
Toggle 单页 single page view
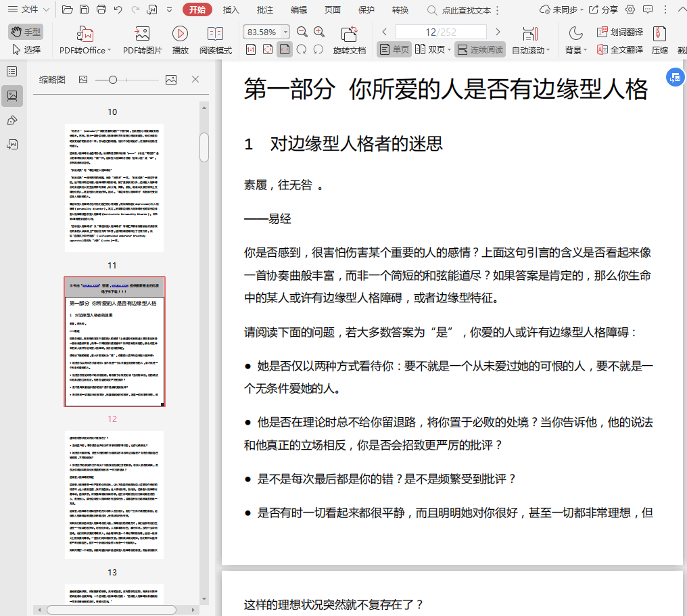pyautogui.click(x=394, y=49)
